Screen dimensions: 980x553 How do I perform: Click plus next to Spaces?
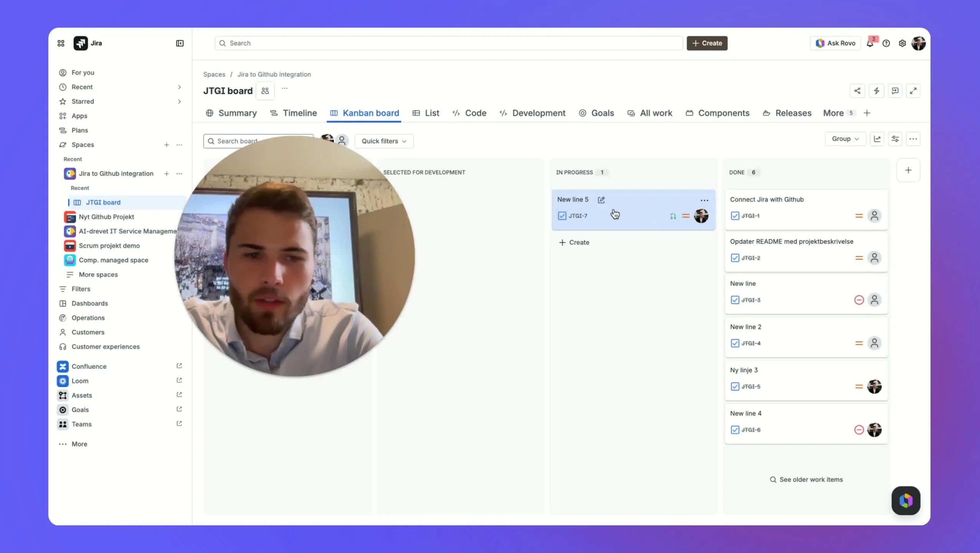pyautogui.click(x=167, y=145)
